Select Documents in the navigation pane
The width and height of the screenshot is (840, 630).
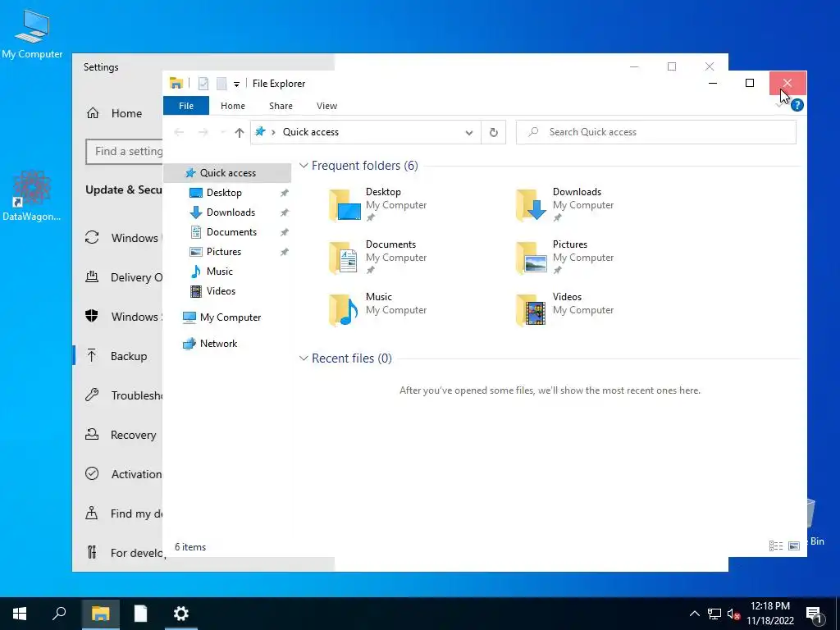(x=231, y=232)
